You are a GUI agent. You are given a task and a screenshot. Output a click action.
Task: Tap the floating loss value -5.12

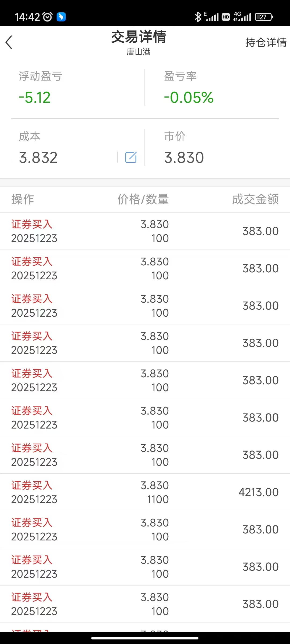point(35,97)
